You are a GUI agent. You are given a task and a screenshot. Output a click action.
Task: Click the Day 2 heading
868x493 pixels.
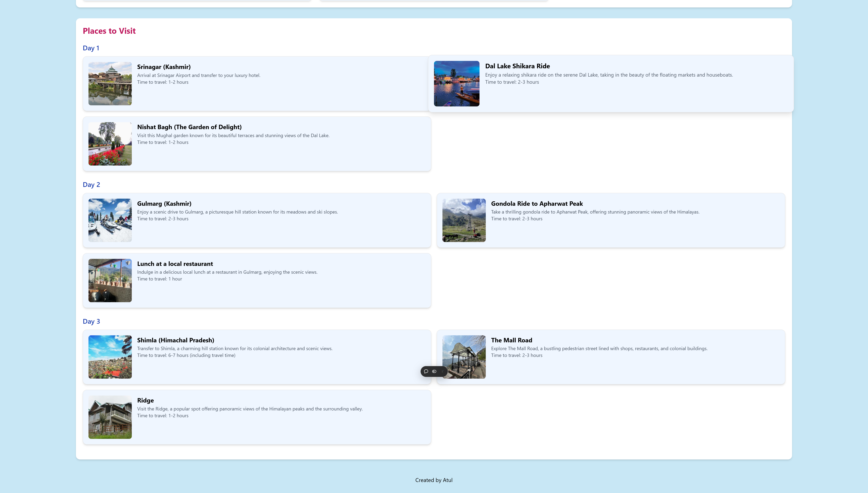[91, 185]
